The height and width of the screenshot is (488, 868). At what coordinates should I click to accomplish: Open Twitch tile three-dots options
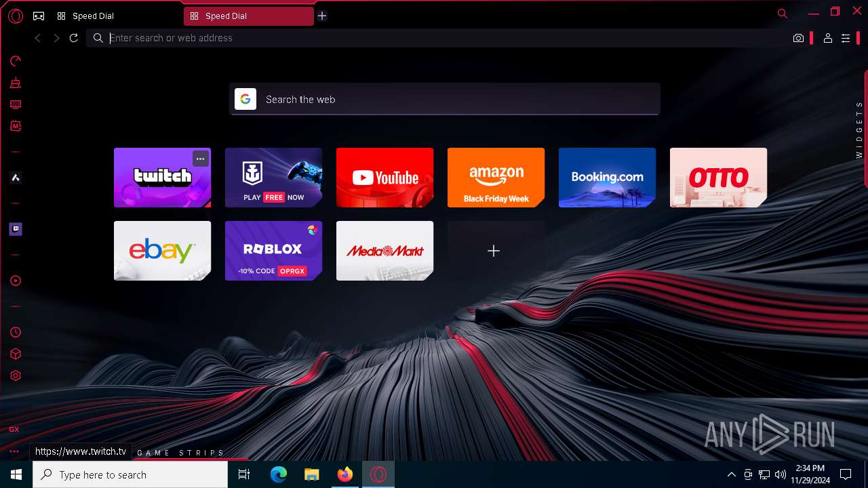click(x=200, y=159)
